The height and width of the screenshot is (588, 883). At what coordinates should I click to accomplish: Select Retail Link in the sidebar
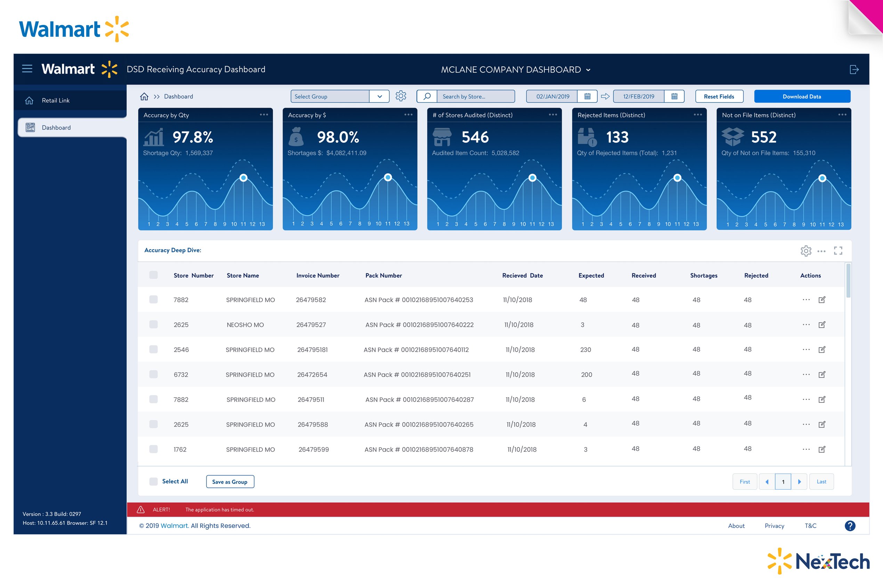56,100
